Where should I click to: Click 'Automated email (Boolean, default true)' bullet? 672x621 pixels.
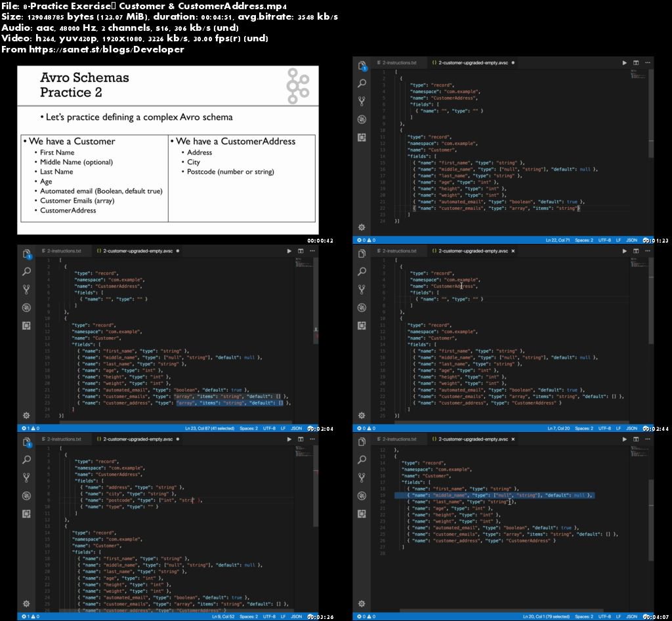coord(101,191)
